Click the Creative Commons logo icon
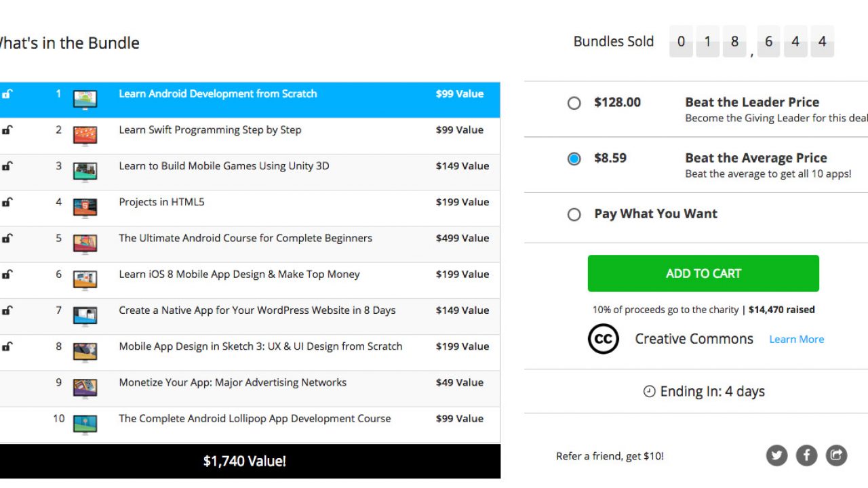868x488 pixels. coord(603,339)
